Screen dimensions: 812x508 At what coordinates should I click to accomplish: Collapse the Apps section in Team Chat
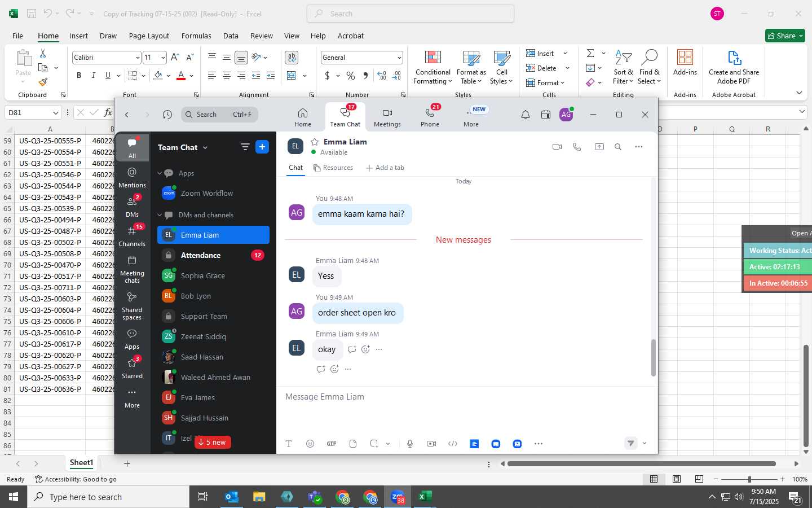pos(160,173)
